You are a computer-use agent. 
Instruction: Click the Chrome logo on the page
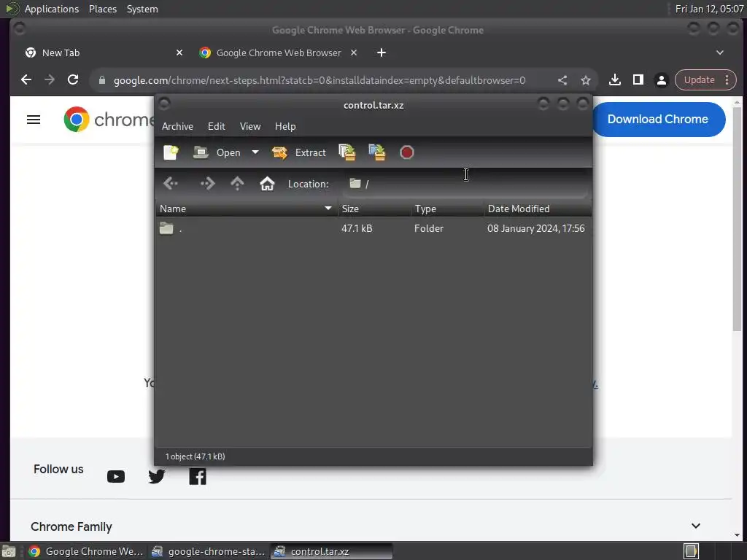pyautogui.click(x=109, y=120)
